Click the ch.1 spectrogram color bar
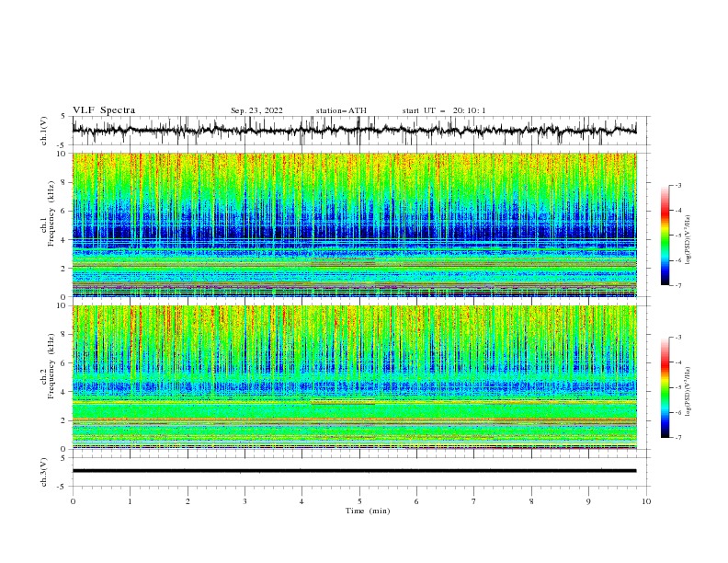The width and height of the screenshot is (728, 563). pyautogui.click(x=665, y=235)
